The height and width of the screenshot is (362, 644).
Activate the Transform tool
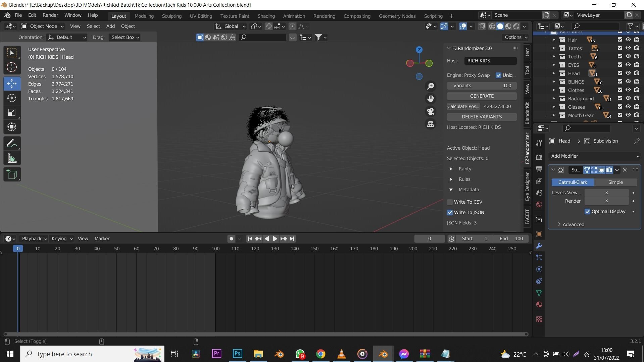[12, 127]
